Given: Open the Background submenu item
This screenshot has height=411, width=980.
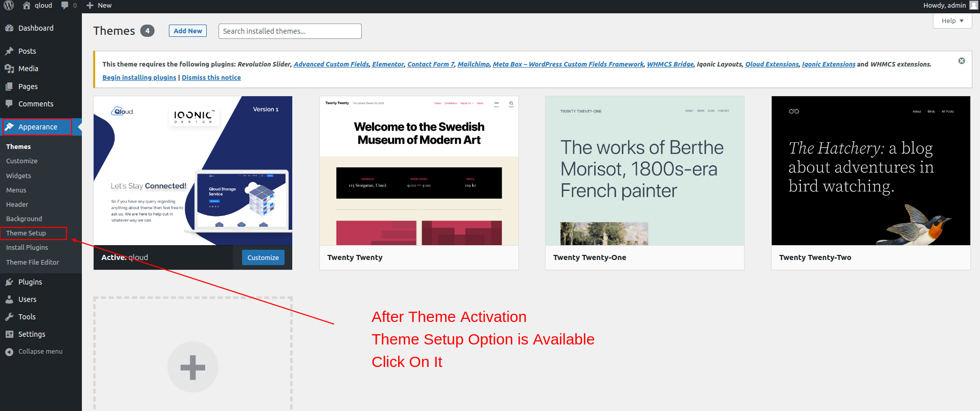Looking at the screenshot, I should click(x=24, y=219).
